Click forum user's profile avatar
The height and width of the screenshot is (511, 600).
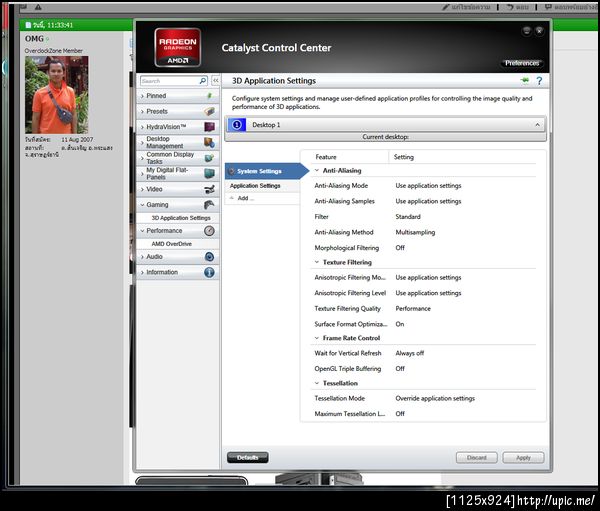57,95
